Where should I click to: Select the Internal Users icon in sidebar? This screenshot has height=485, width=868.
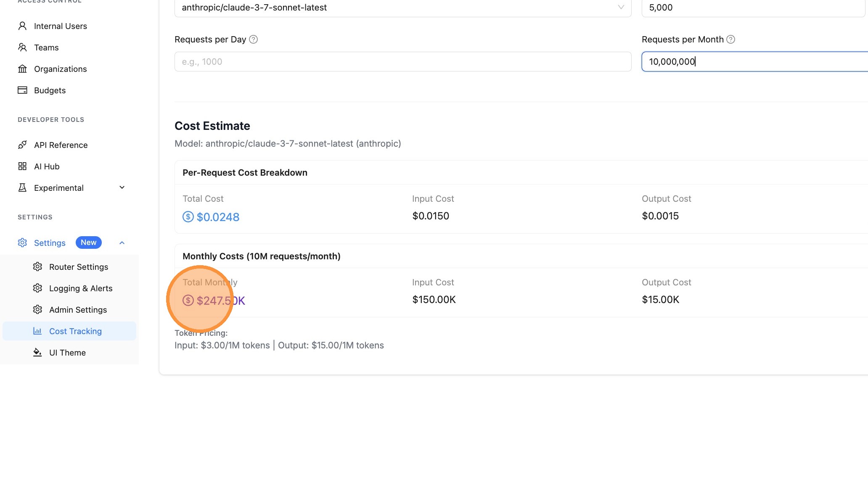click(x=23, y=26)
